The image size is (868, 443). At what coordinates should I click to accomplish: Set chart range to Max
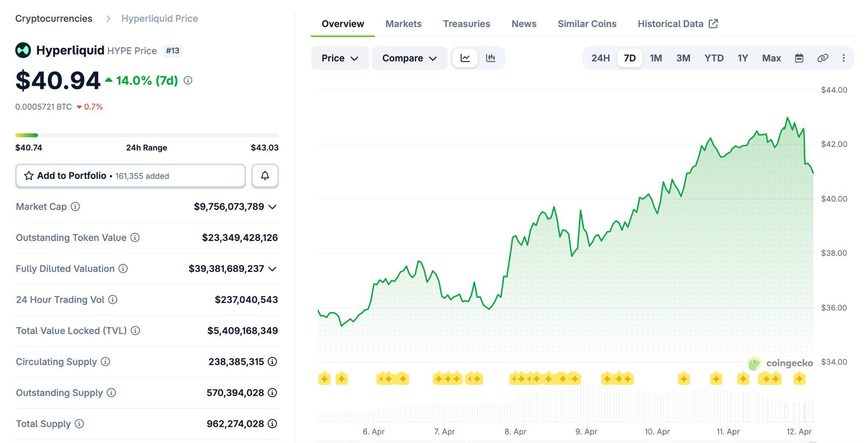point(771,58)
